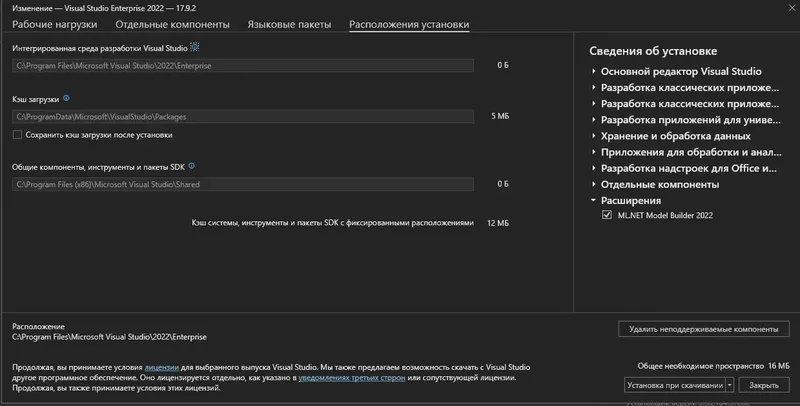
Task: Click Удалить неподдерживаемые компоненты button
Action: tap(704, 329)
